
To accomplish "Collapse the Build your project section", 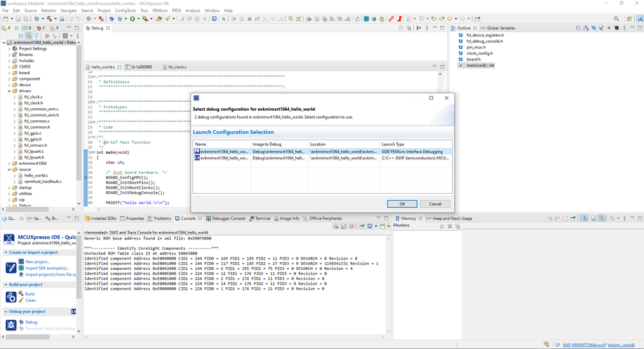I will (5, 284).
